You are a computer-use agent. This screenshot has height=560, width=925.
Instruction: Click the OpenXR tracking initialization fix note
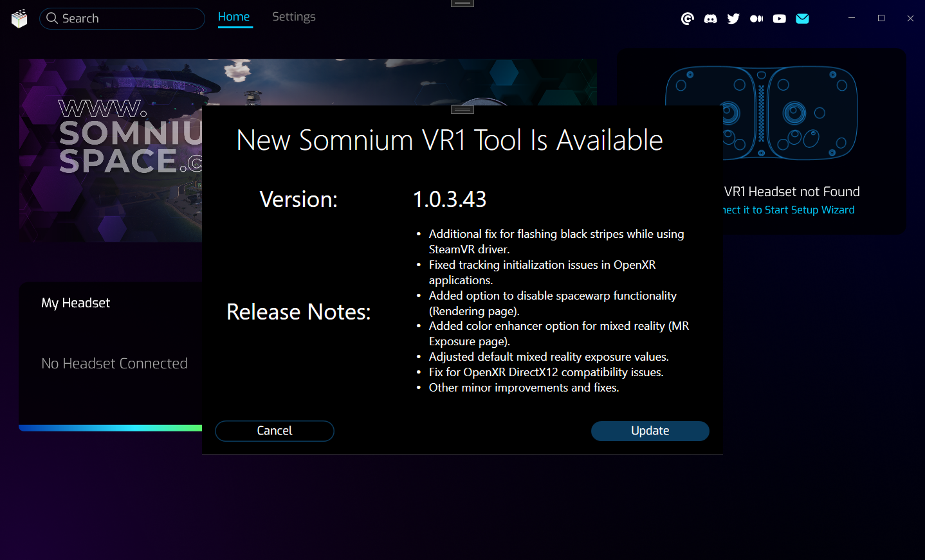pyautogui.click(x=542, y=273)
